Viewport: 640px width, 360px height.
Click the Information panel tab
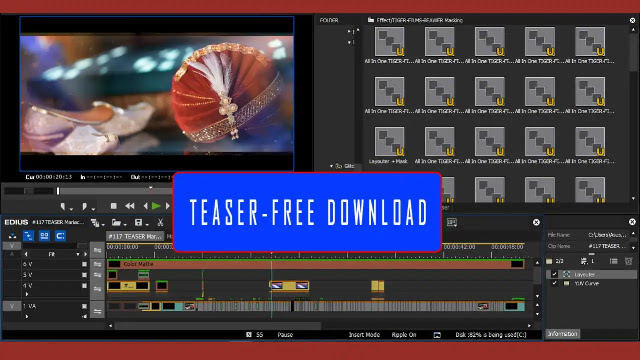pos(562,334)
